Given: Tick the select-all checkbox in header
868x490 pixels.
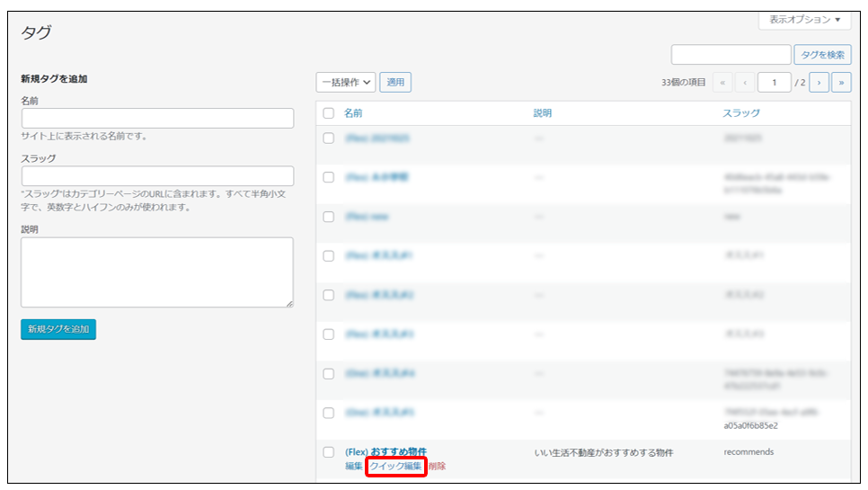Looking at the screenshot, I should pos(329,113).
